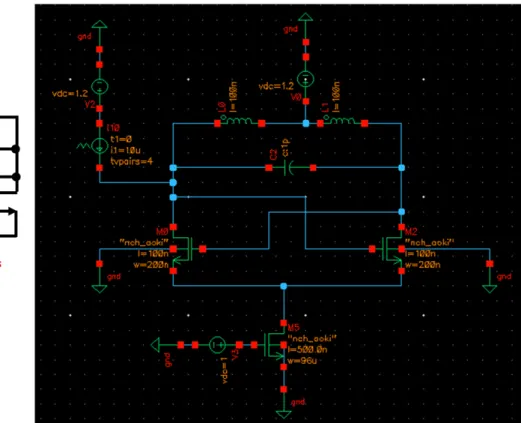Click the 'w=96u' label of M5
Screen dimensions: 521x423
[302, 360]
